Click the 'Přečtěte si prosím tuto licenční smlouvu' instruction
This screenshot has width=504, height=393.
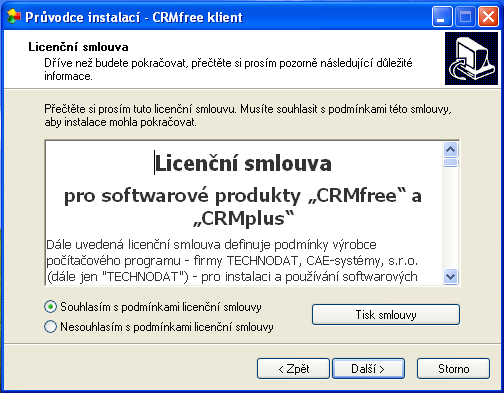[x=248, y=115]
